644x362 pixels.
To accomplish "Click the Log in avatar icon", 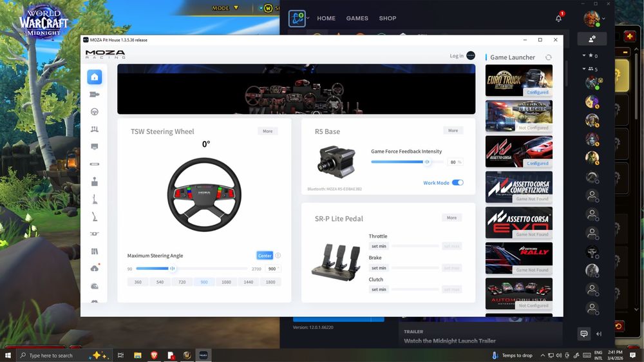I will pos(471,55).
